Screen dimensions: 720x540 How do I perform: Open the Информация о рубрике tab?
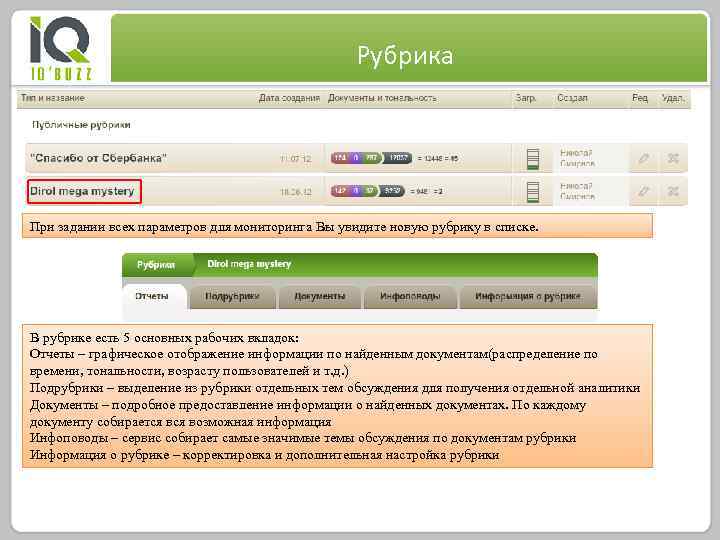pos(528,297)
